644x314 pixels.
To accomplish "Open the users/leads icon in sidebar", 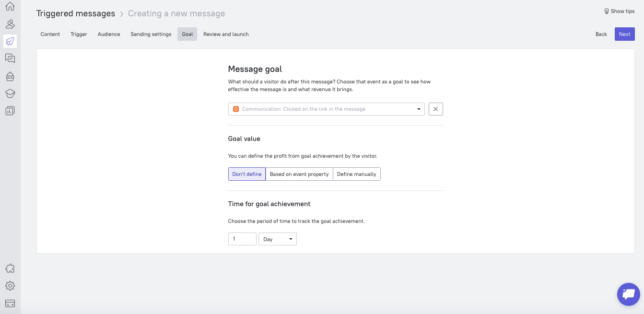I will point(10,24).
